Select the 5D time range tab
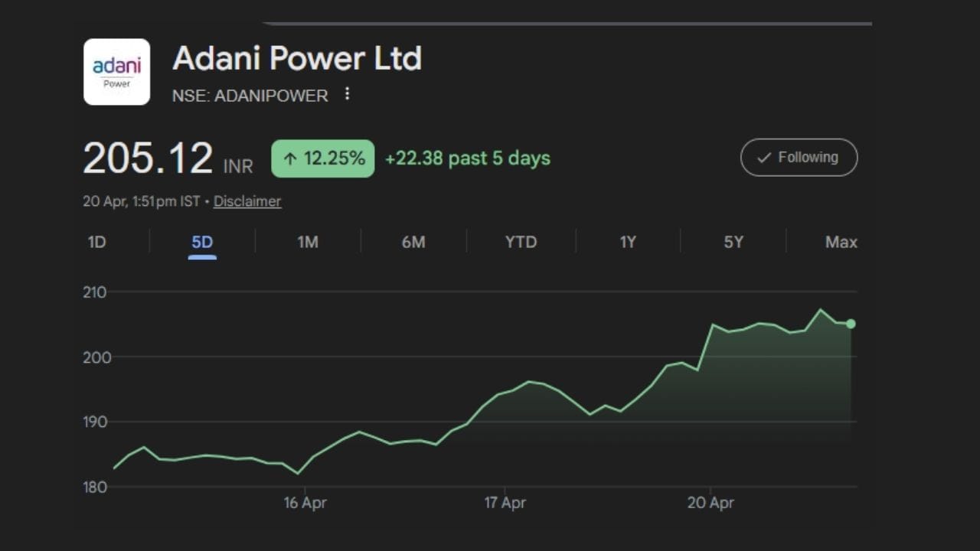 coord(202,243)
